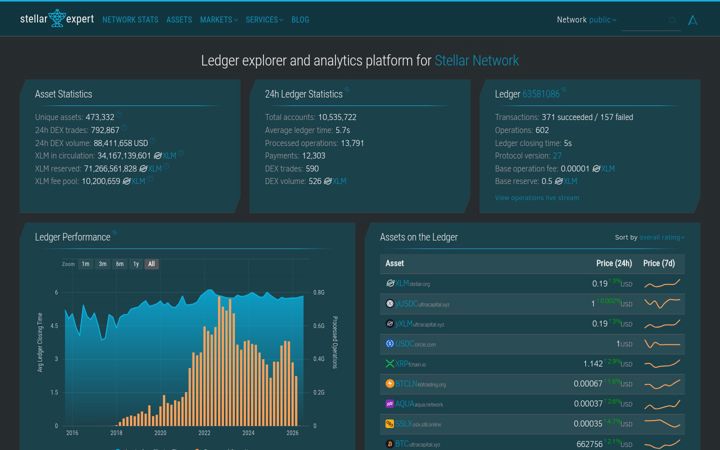Click the Asset column header
720x450 pixels.
[x=394, y=263]
